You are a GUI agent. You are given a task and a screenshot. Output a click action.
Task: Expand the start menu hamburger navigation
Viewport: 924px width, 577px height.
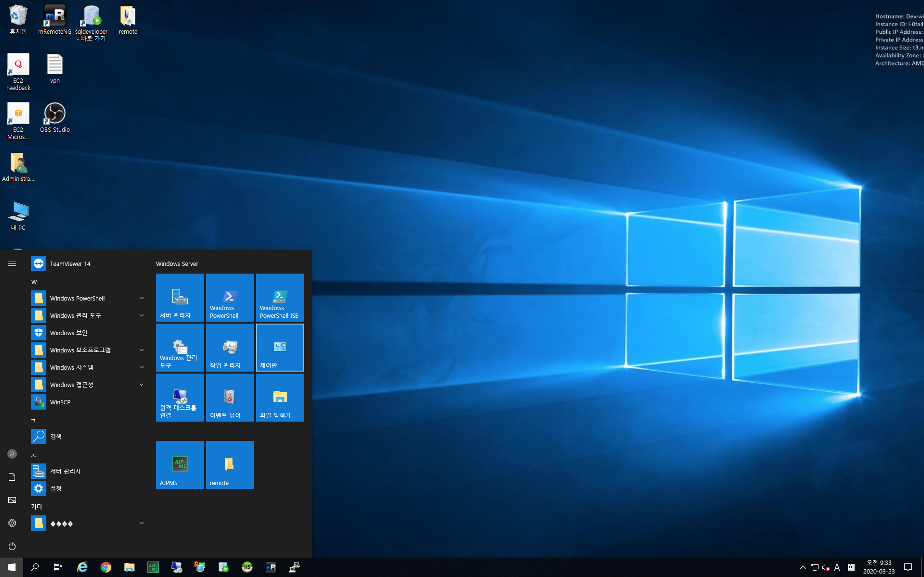pos(12,264)
